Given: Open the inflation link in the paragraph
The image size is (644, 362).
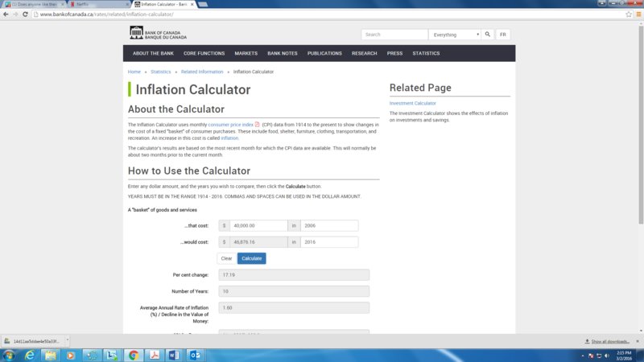Looking at the screenshot, I should (229, 138).
